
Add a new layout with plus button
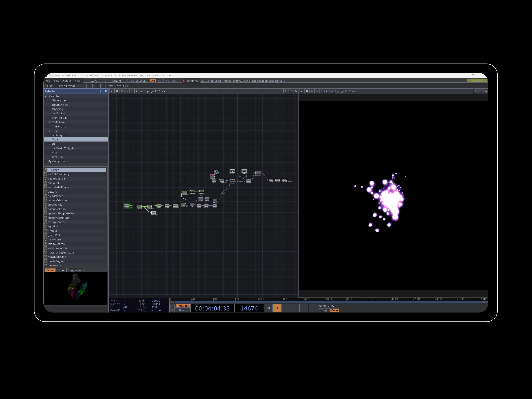(x=128, y=86)
